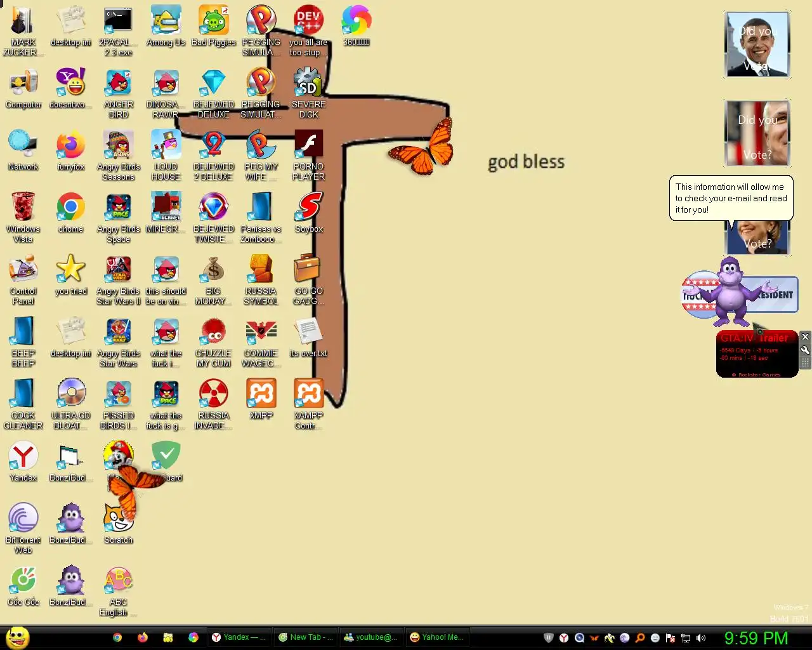Open the Among Us shortcut
The height and width of the screenshot is (650, 812).
tap(166, 27)
